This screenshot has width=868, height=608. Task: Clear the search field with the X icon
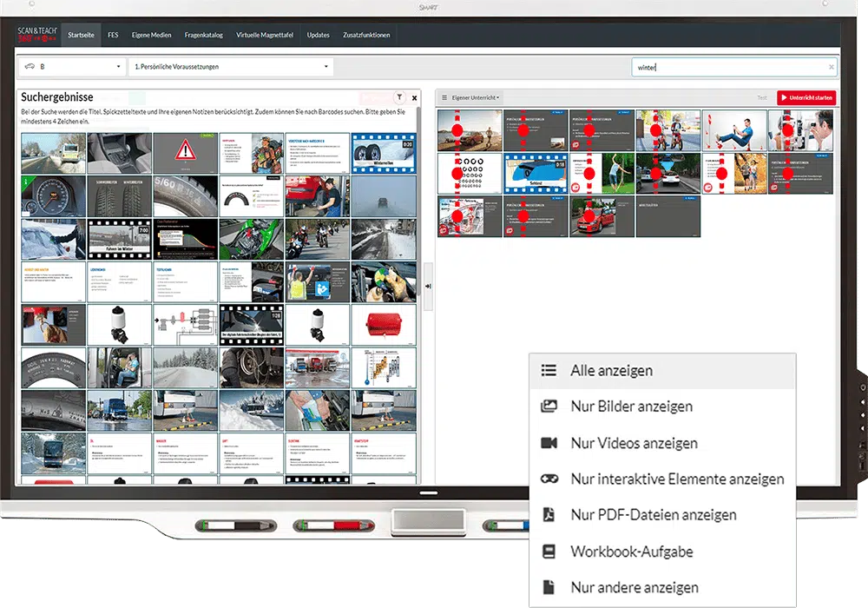pyautogui.click(x=831, y=67)
